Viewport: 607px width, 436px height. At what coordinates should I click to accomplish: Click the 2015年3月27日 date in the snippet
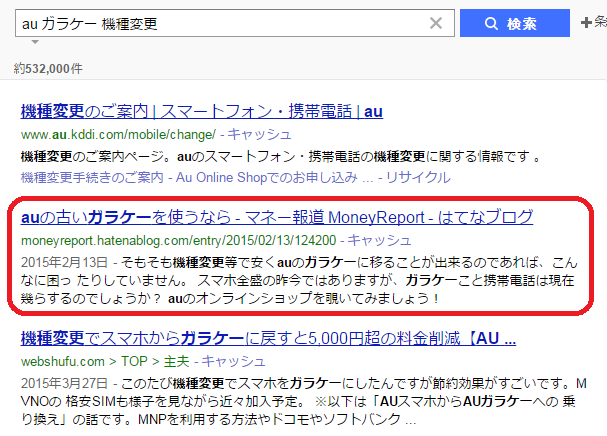tap(64, 383)
